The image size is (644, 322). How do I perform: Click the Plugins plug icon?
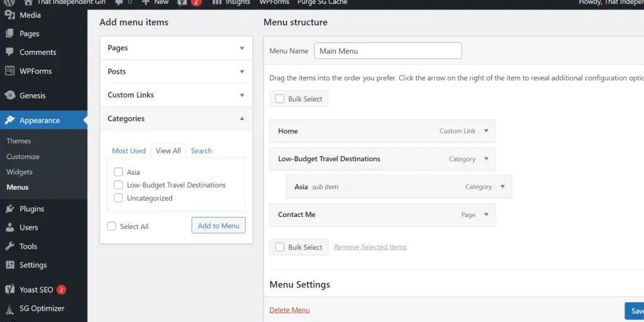(x=10, y=209)
